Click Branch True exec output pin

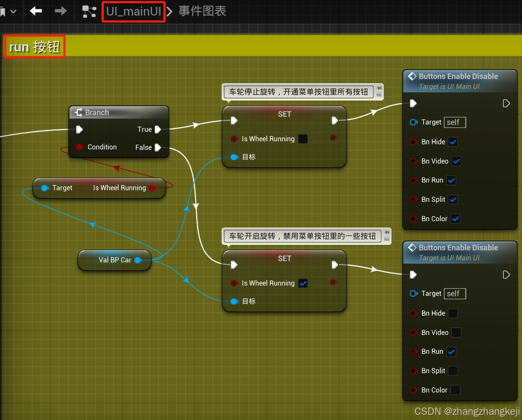click(158, 129)
